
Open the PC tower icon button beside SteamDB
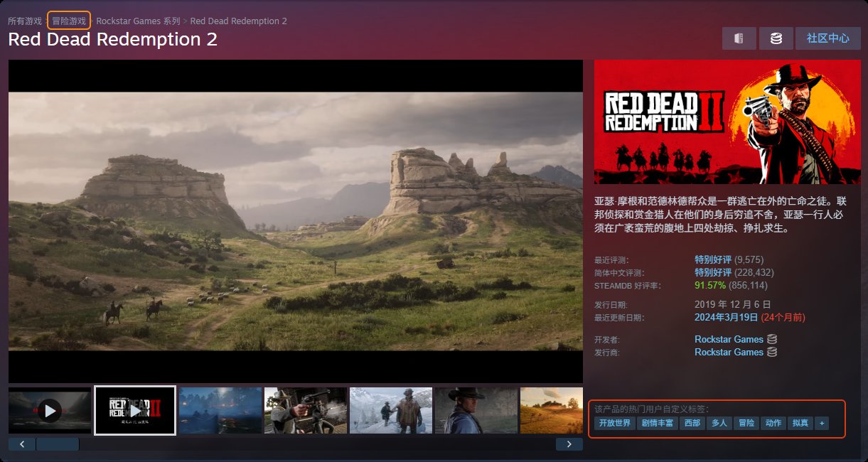pos(739,38)
